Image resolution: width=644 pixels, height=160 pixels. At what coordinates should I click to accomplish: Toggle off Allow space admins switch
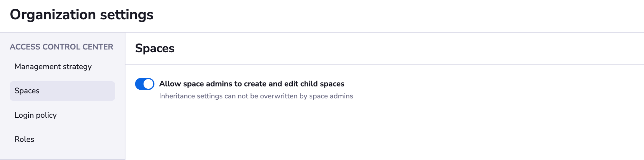(145, 84)
